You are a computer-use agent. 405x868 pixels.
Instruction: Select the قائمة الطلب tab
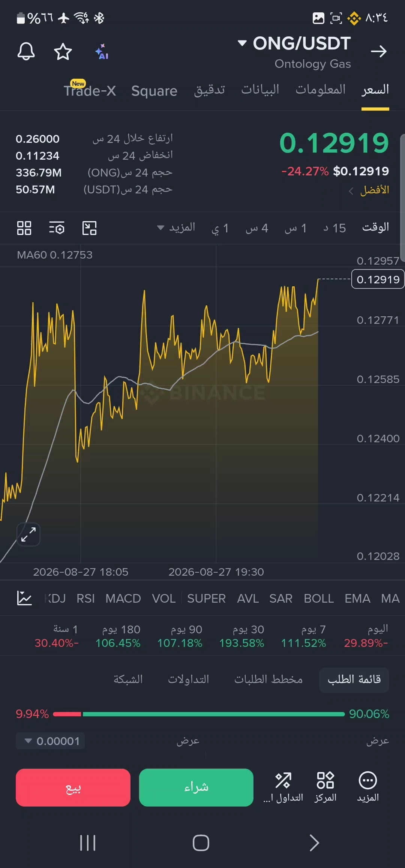(354, 679)
